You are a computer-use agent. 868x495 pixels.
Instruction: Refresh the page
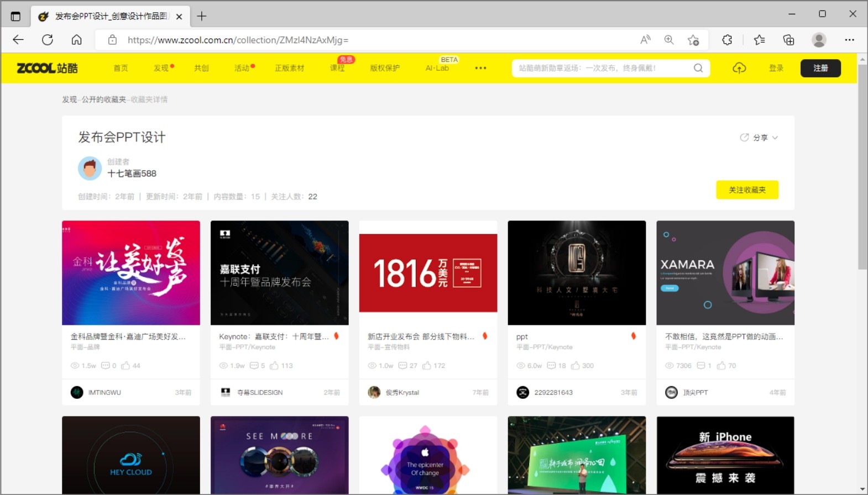click(48, 40)
